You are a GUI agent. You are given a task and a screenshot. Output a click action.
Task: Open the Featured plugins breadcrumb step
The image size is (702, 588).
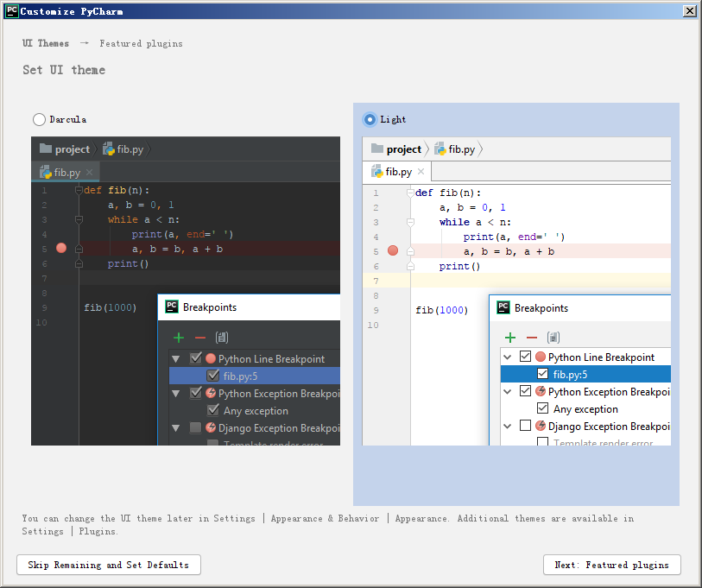[141, 43]
